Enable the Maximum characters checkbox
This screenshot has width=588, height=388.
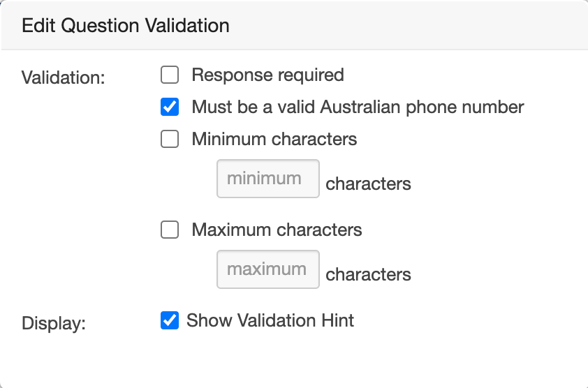pyautogui.click(x=170, y=230)
